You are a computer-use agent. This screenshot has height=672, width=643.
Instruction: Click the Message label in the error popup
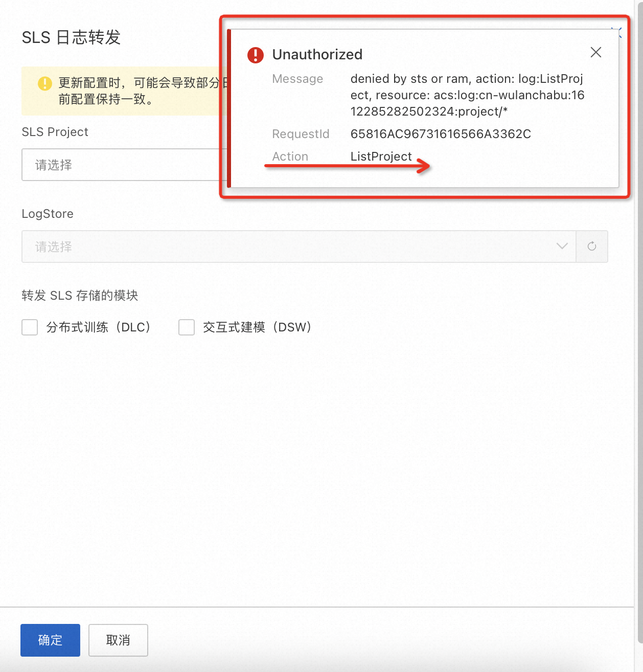[297, 79]
